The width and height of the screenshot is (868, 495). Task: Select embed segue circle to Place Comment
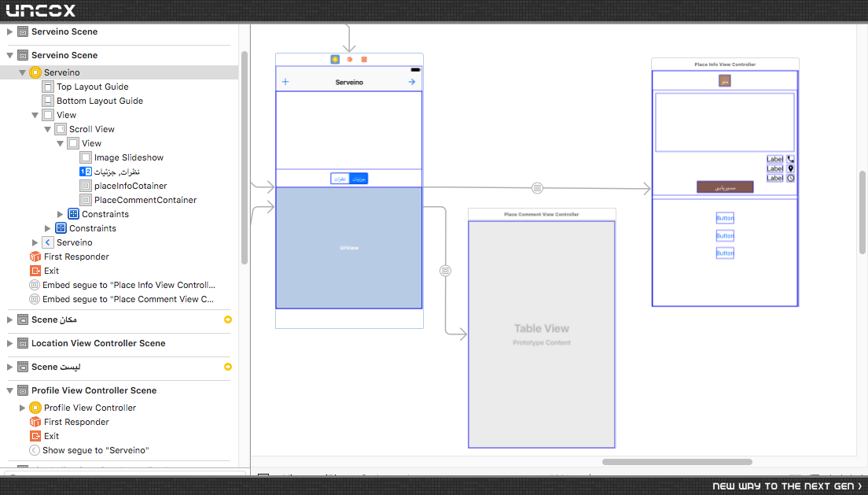(445, 271)
